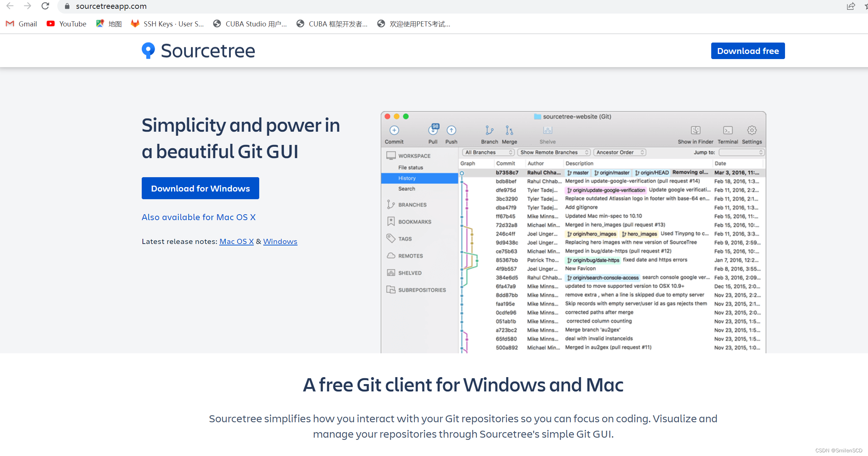
Task: Click the Graph column header
Action: point(467,163)
